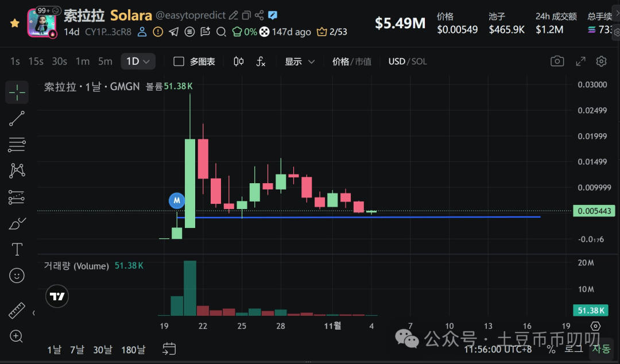This screenshot has width=620, height=364.
Task: Copy contract address CY1P...3cR8
Action: [108, 32]
